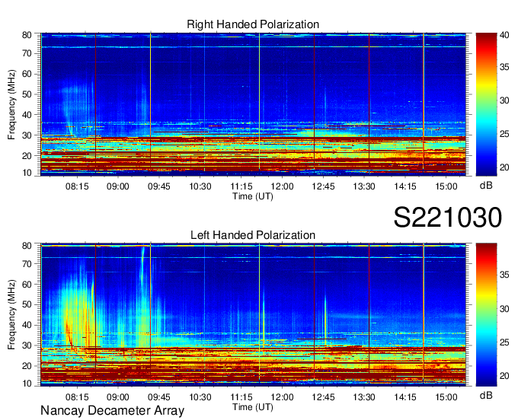Click 12:45 tick on lower time axis
518x420 pixels.
pos(323,397)
